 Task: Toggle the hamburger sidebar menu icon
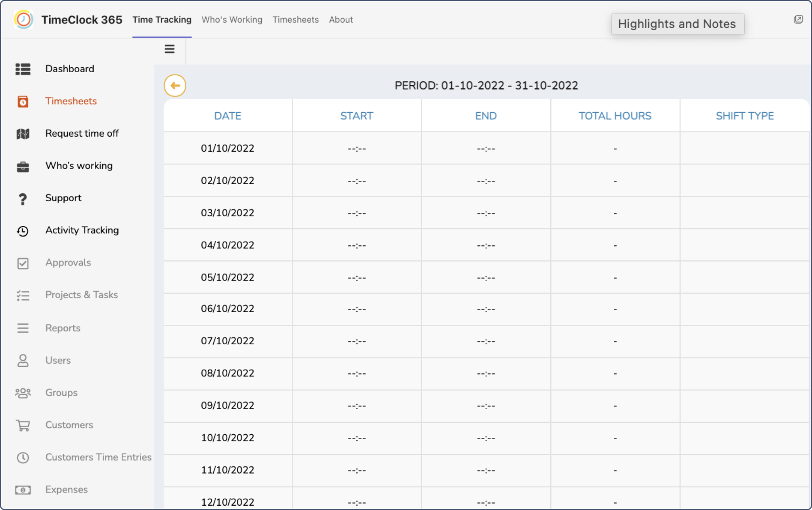click(x=169, y=49)
